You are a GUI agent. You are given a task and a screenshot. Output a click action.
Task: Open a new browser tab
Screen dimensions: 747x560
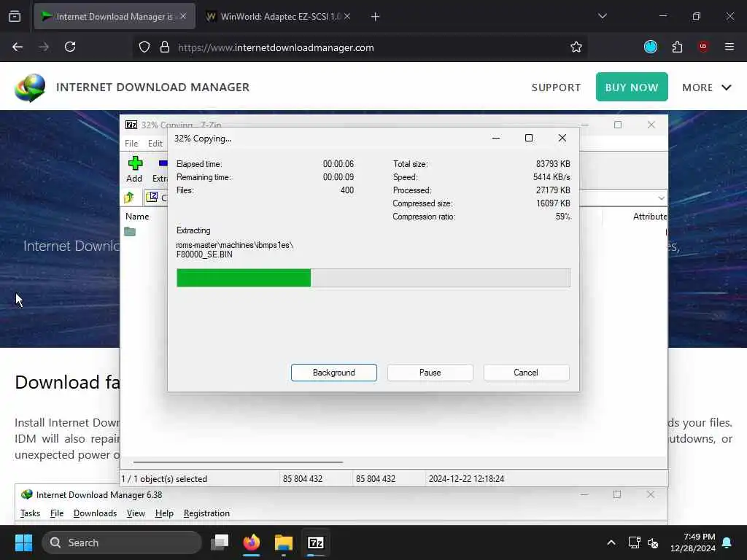coord(375,17)
